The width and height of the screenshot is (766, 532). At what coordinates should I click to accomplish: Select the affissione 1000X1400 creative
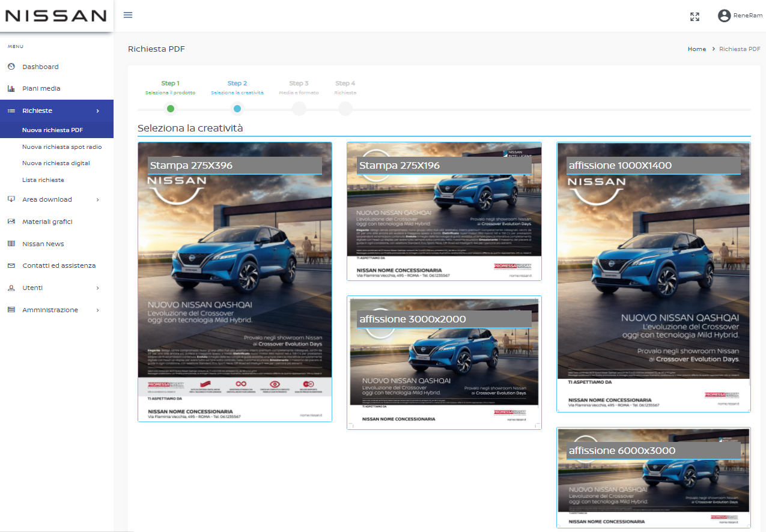click(654, 277)
